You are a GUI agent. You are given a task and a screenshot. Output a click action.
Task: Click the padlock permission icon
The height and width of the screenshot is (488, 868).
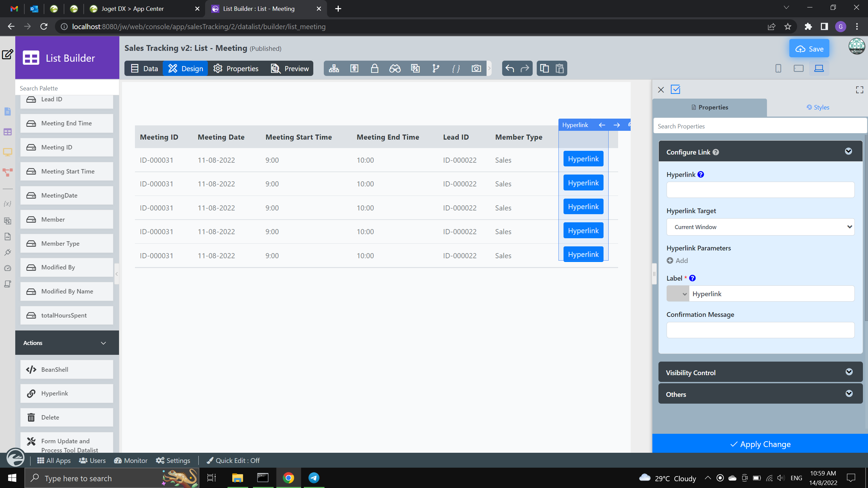[x=374, y=68]
